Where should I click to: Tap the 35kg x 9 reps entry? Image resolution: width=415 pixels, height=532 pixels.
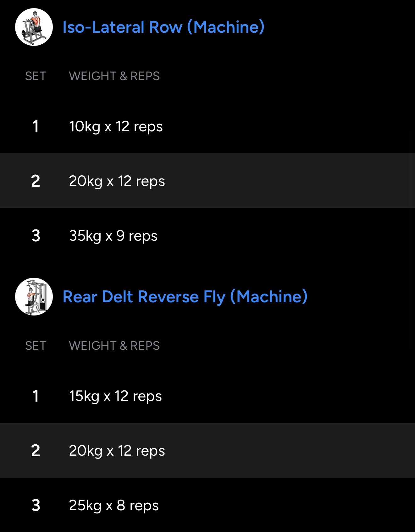tap(113, 236)
